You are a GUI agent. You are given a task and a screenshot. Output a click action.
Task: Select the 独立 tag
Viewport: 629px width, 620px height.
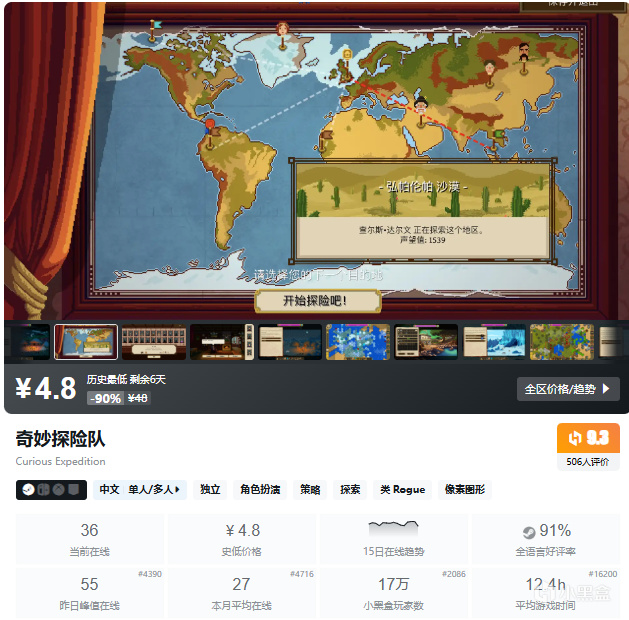210,490
